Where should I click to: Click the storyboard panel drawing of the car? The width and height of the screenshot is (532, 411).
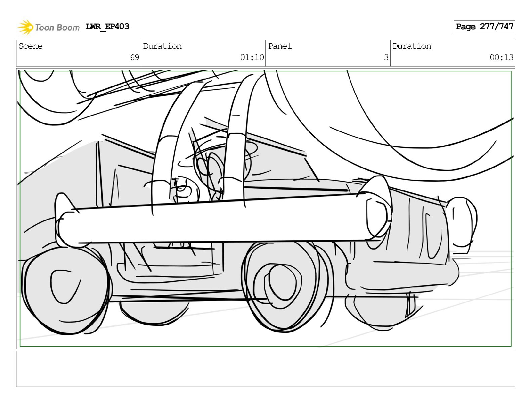tap(265, 209)
